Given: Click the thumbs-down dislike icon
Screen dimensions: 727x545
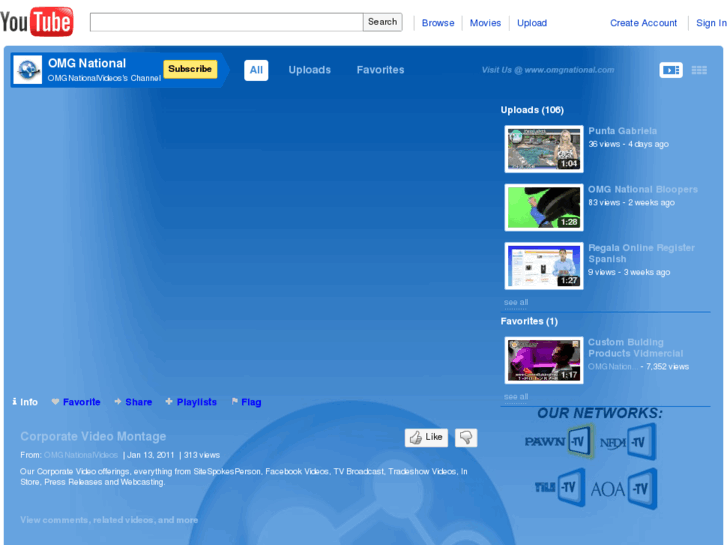Looking at the screenshot, I should [466, 437].
